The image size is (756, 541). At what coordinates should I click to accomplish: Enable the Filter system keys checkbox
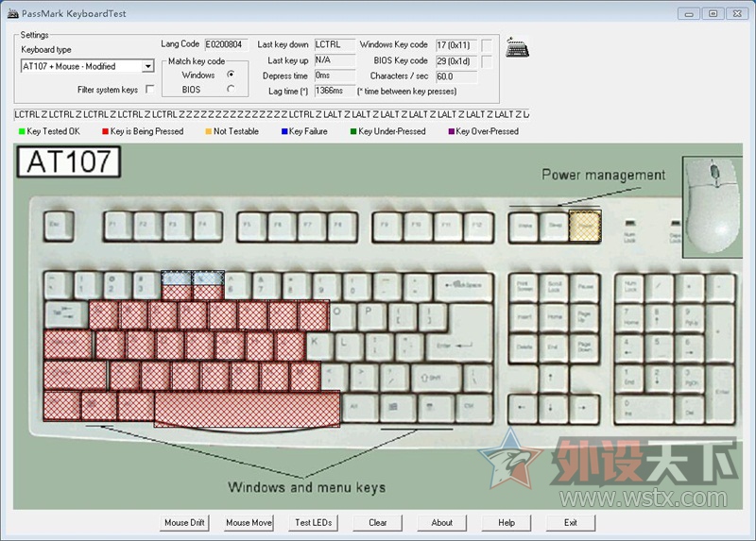(150, 89)
